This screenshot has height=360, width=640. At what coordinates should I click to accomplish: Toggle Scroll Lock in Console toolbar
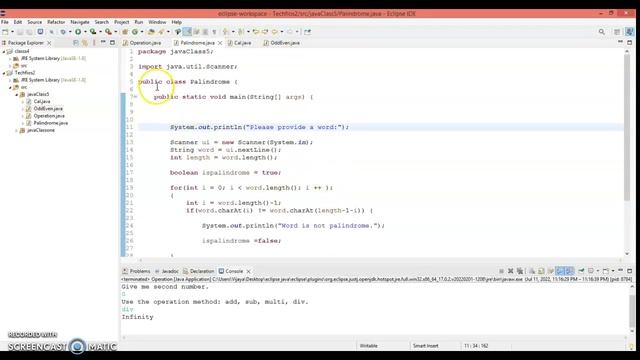click(541, 271)
